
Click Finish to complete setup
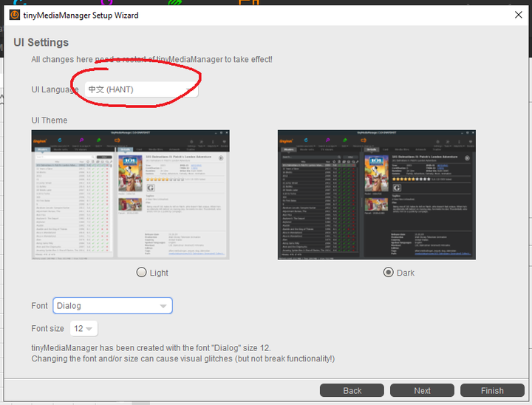click(x=492, y=390)
